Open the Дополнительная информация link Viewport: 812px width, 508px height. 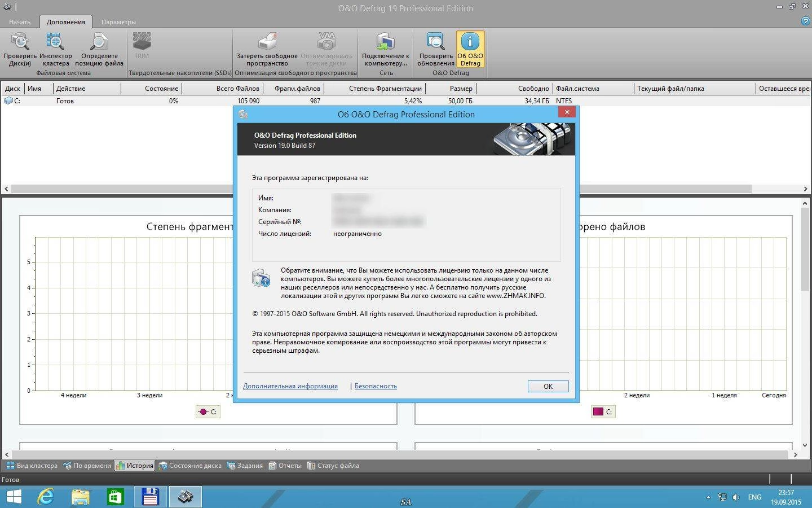pyautogui.click(x=290, y=386)
